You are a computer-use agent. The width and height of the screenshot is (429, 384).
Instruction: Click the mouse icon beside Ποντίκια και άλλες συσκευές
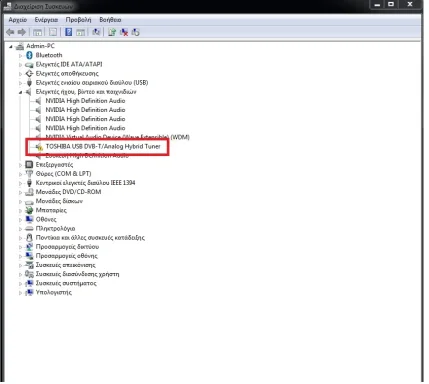coord(29,237)
